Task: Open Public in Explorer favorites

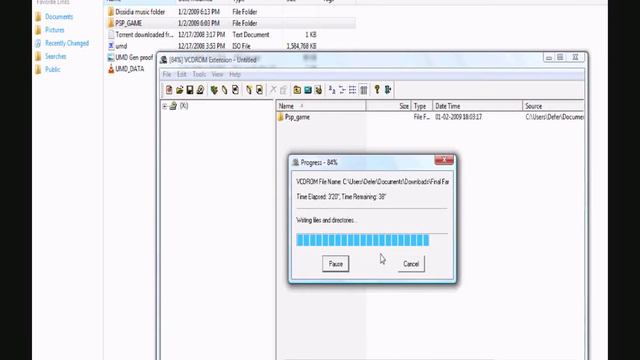Action: [x=53, y=69]
